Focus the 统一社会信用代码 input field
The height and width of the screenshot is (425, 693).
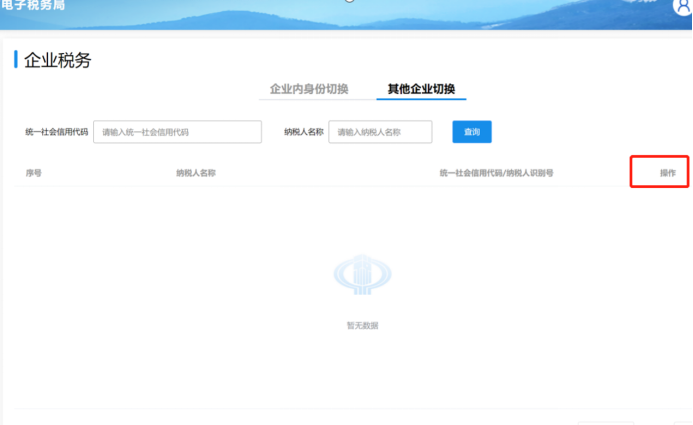[x=177, y=132]
